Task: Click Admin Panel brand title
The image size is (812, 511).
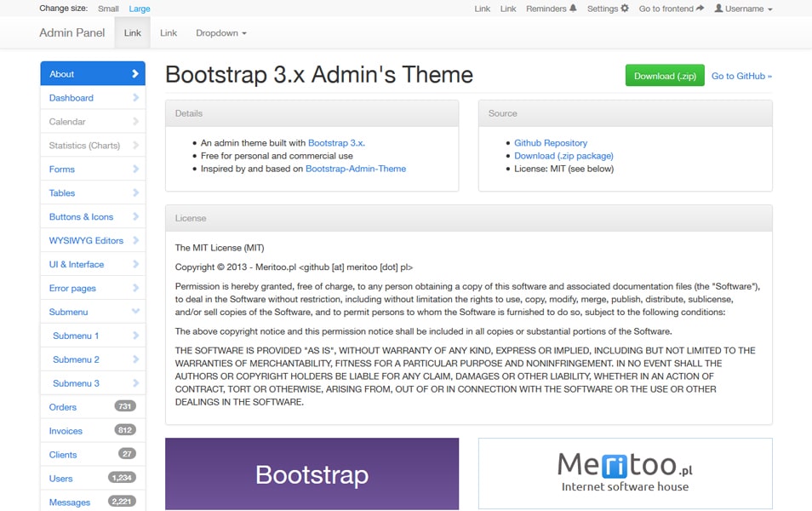Action: coord(72,32)
